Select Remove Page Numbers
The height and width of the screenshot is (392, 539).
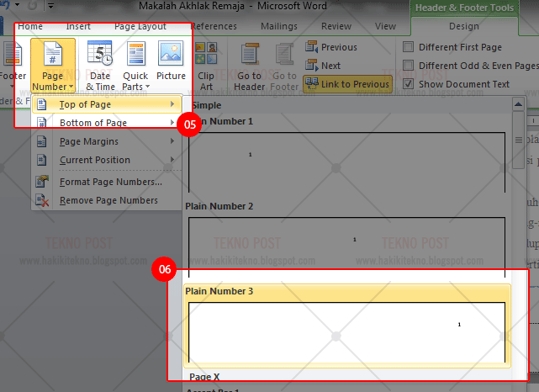pos(107,200)
